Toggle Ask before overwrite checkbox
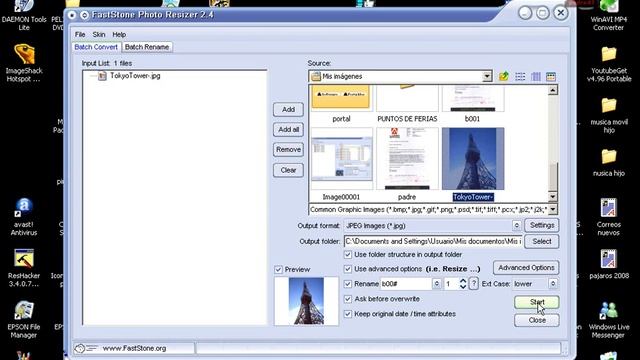640x360 pixels. click(348, 299)
